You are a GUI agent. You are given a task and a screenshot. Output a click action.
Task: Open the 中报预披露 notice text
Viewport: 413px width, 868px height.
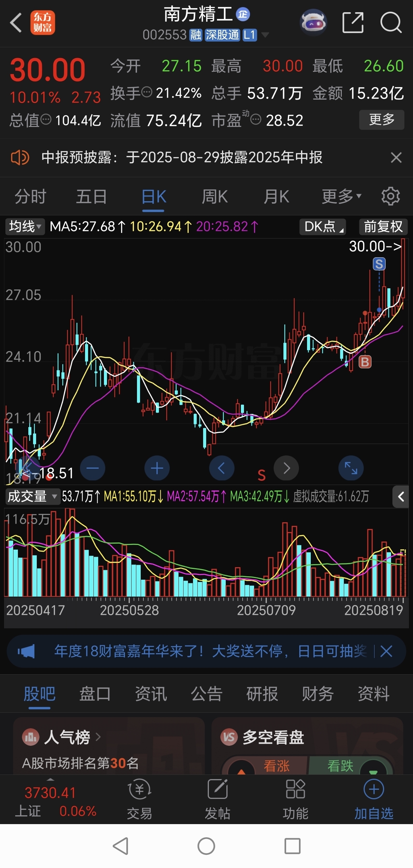pyautogui.click(x=182, y=157)
